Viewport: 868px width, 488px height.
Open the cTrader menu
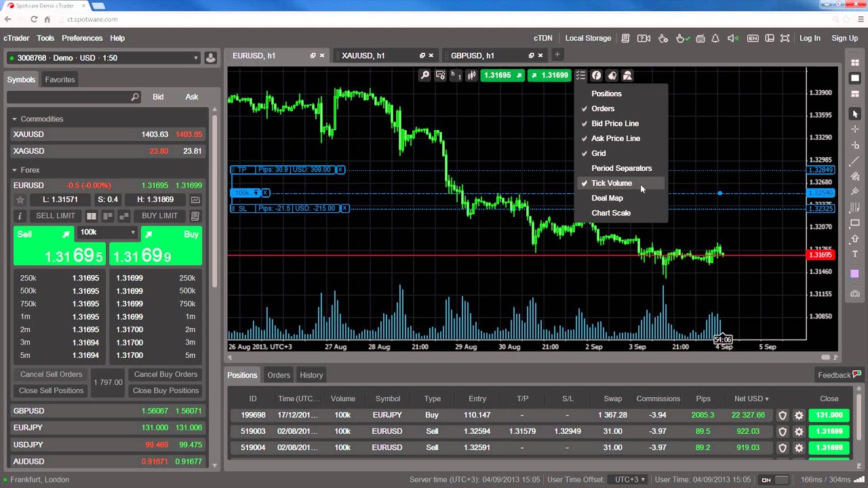16,38
